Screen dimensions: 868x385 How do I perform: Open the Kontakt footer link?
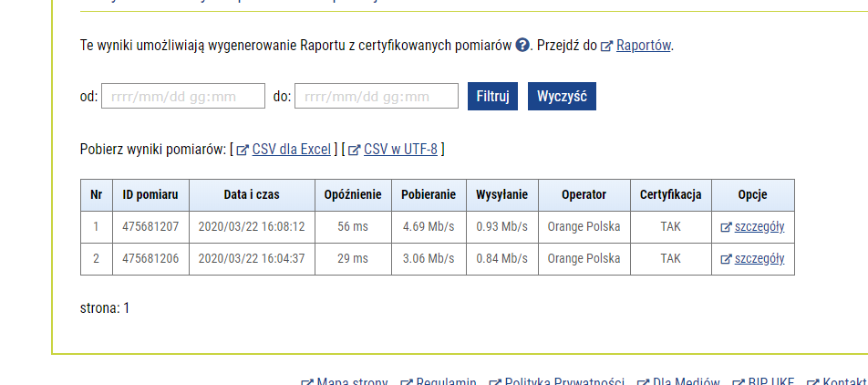(x=843, y=381)
